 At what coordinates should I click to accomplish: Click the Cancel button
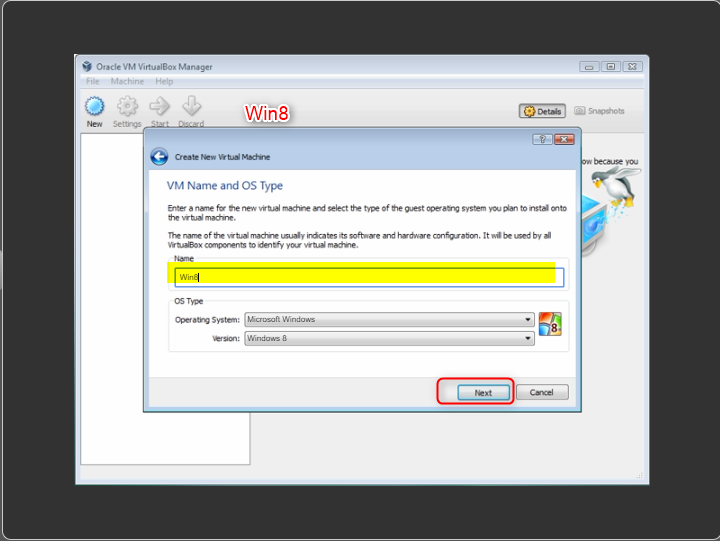pos(542,392)
